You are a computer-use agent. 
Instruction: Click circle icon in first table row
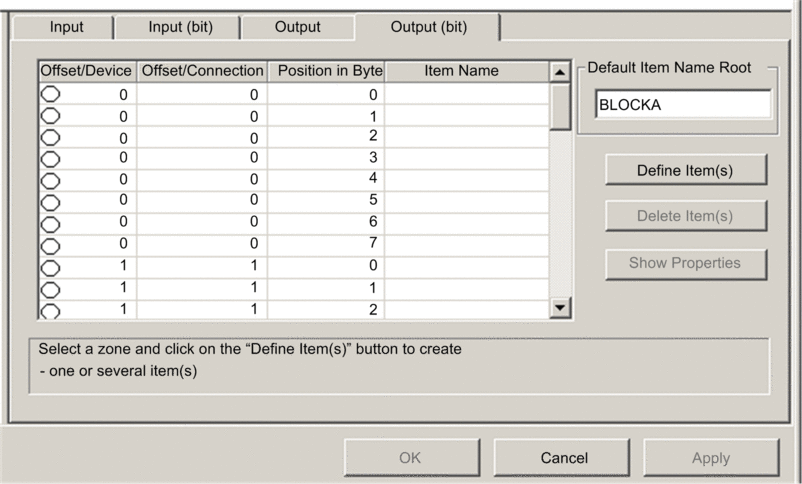click(x=50, y=94)
